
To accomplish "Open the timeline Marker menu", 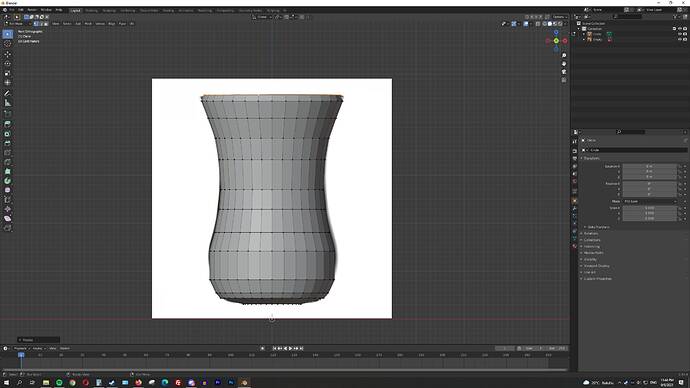I will (65, 348).
